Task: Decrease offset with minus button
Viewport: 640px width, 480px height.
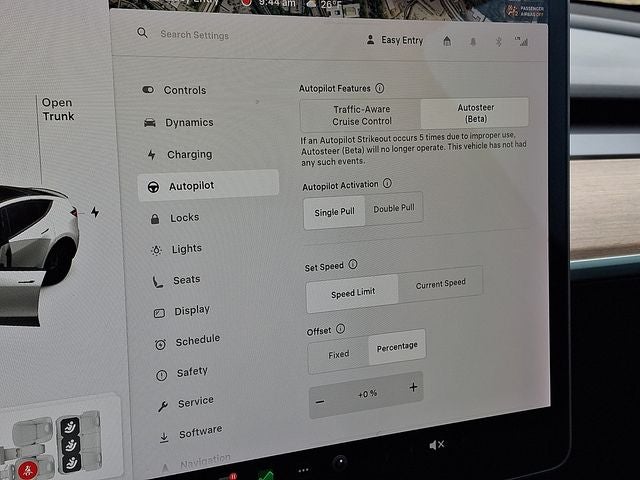Action: pyautogui.click(x=320, y=402)
